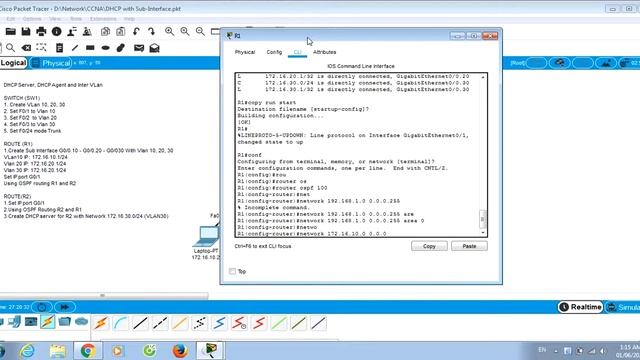Image resolution: width=640 pixels, height=360 pixels.
Task: Switch to Simulation mode
Action: [622, 307]
